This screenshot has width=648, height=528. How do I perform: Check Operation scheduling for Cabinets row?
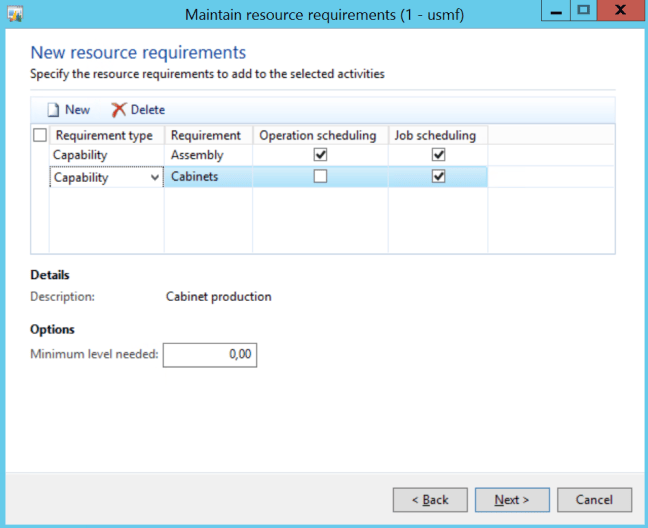pos(320,176)
